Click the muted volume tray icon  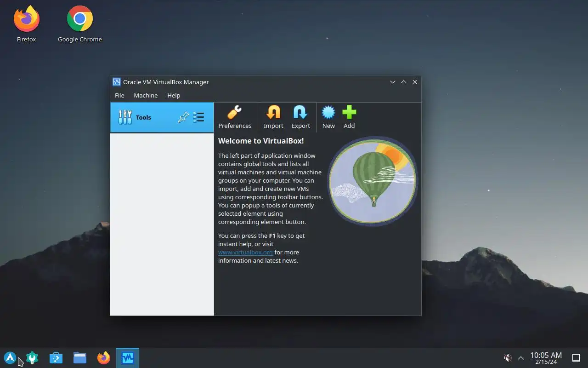click(x=508, y=357)
